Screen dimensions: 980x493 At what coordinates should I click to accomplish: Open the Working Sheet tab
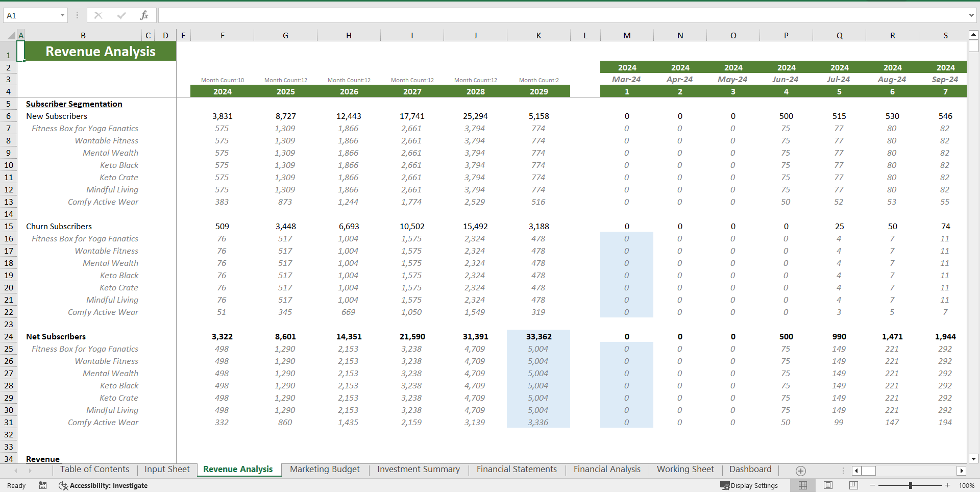point(685,470)
